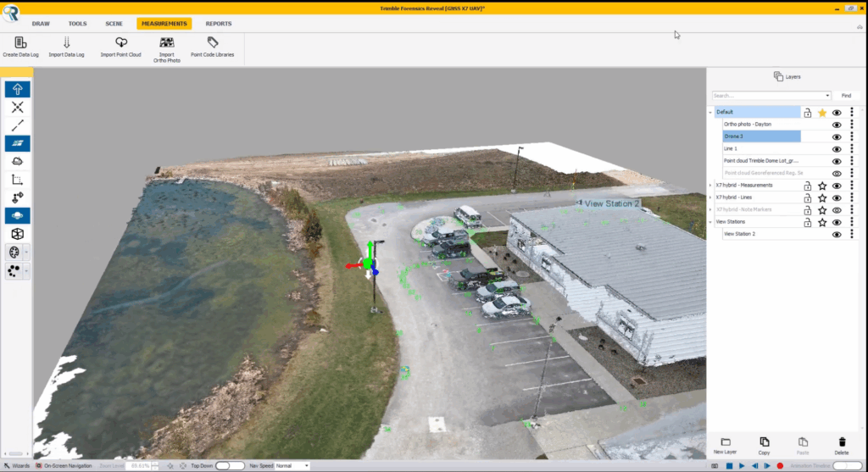Hide the Ortho photo - Dayton layer
Viewport: 868px width, 472px height.
tap(837, 125)
